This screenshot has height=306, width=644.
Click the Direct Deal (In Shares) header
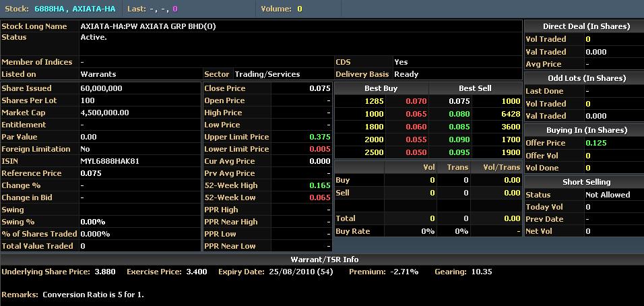point(587,26)
